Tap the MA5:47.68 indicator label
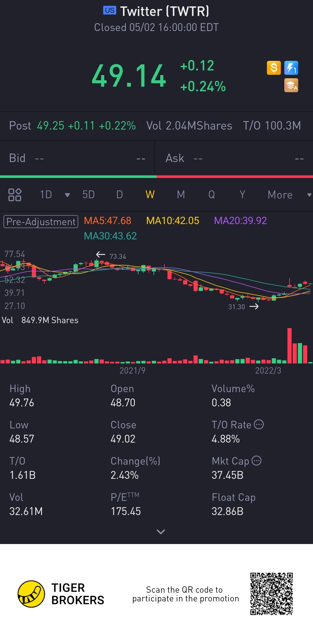Viewport: 313px width, 644px height. (x=108, y=221)
